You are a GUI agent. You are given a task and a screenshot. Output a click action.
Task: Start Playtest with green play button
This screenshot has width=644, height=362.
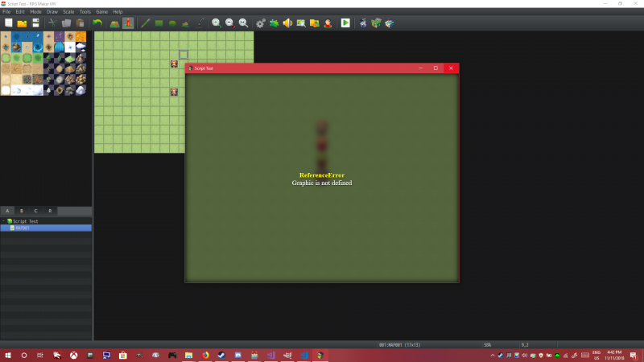(345, 23)
